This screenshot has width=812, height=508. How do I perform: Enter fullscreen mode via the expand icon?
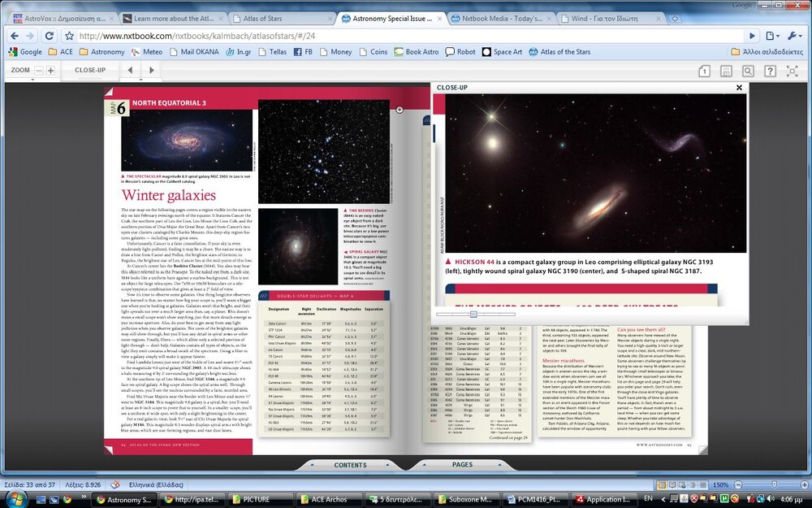point(792,71)
